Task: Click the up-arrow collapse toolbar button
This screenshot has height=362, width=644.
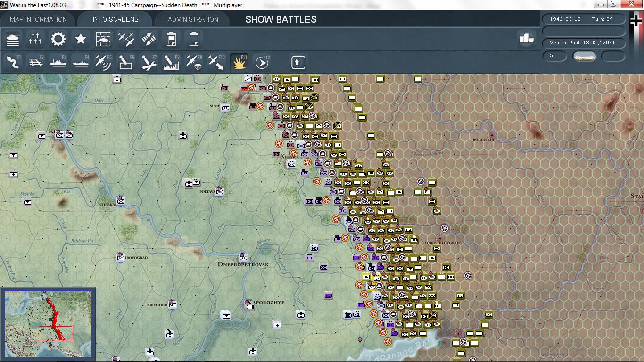Action: tap(298, 62)
